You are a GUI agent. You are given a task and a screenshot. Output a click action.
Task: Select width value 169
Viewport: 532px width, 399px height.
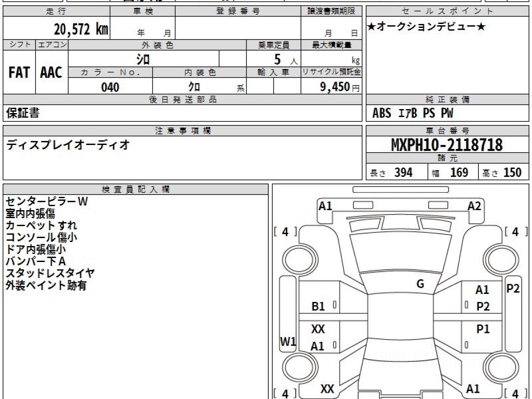point(459,172)
